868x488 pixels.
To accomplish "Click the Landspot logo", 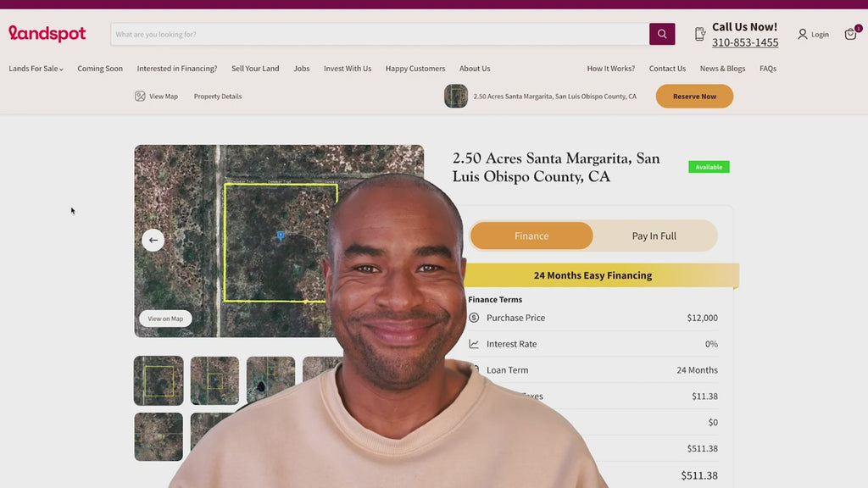I will 47,34.
